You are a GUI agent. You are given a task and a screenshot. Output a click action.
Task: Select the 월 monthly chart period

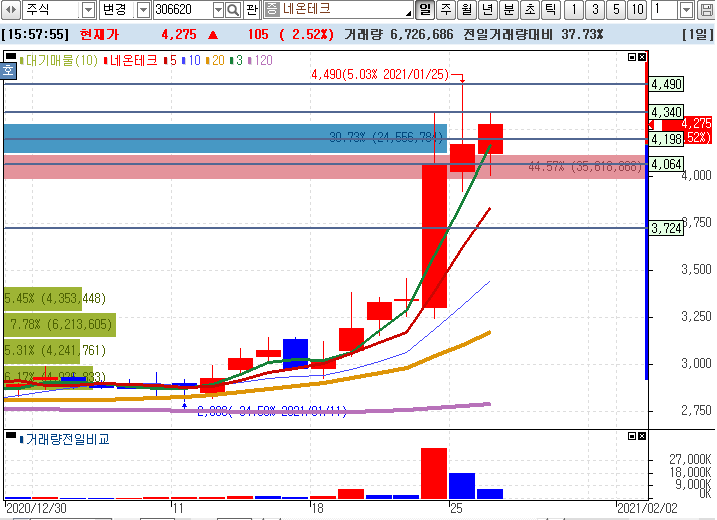click(467, 10)
